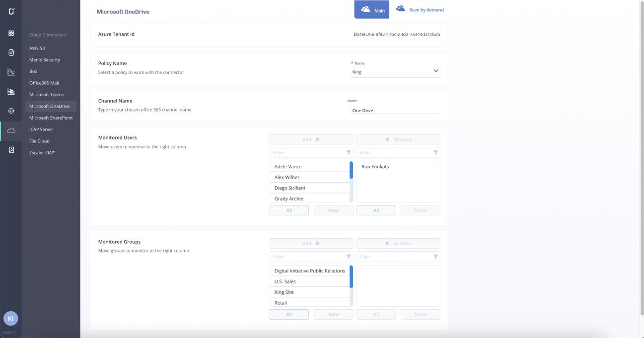Click the Azure Tenant Id value
This screenshot has width=644, height=338.
397,35
